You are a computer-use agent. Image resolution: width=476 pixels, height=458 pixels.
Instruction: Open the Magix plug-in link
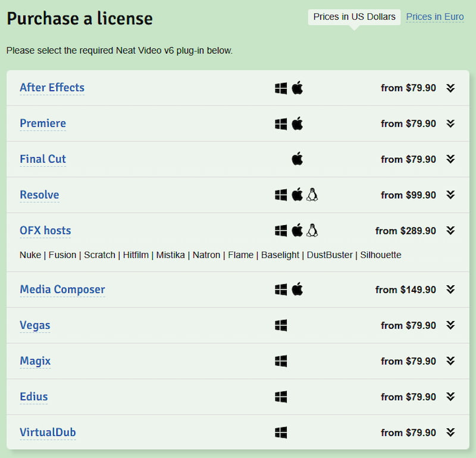[35, 361]
